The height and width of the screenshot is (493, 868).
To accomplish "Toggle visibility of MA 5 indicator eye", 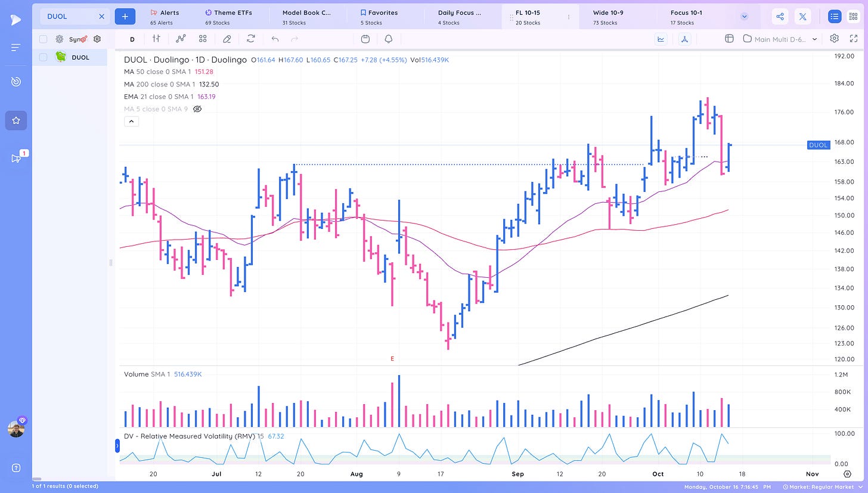I will coord(198,109).
